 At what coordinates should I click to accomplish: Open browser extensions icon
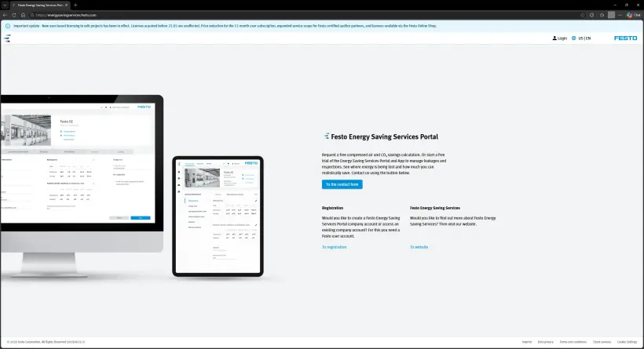592,15
